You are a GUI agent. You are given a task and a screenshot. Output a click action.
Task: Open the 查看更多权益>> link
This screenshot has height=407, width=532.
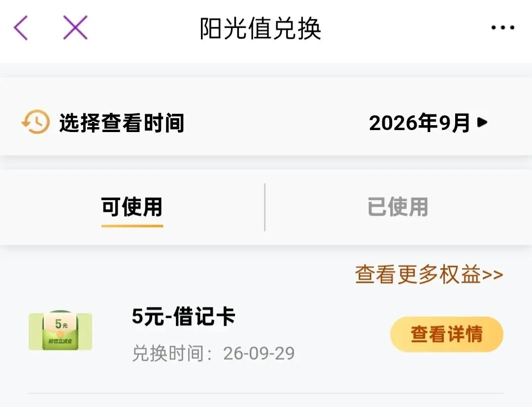point(429,274)
